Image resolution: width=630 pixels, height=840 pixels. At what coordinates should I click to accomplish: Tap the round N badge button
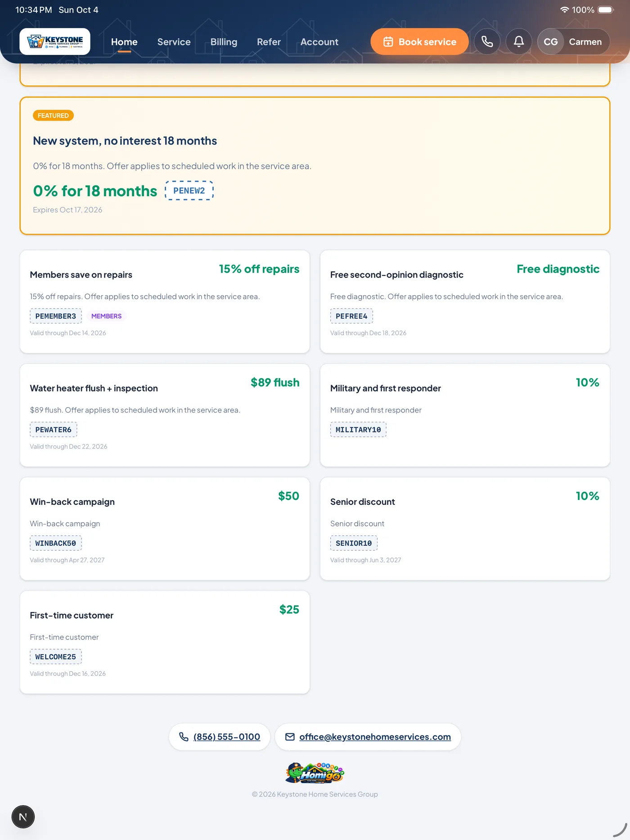click(x=23, y=817)
